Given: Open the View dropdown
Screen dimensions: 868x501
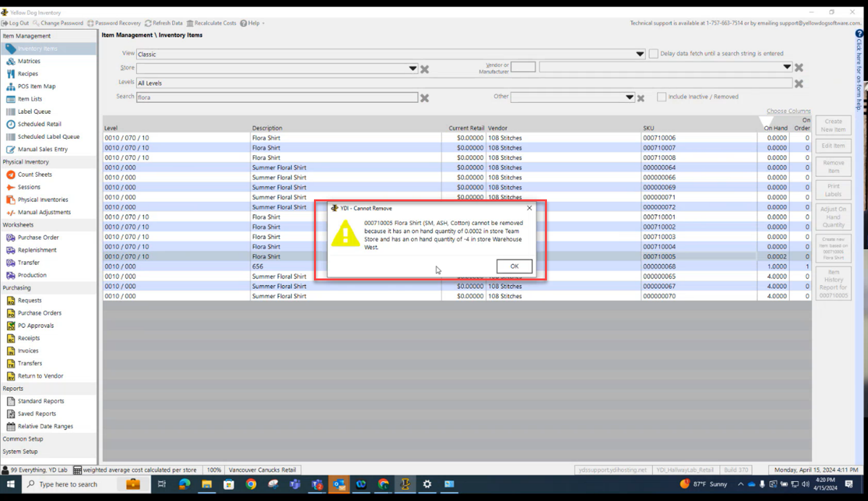Looking at the screenshot, I should 640,54.
